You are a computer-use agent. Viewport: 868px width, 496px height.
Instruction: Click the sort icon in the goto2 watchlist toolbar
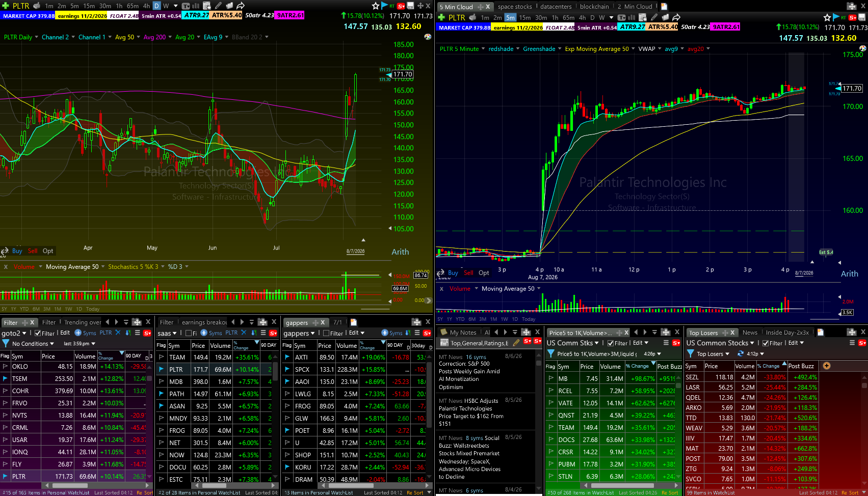coord(128,333)
